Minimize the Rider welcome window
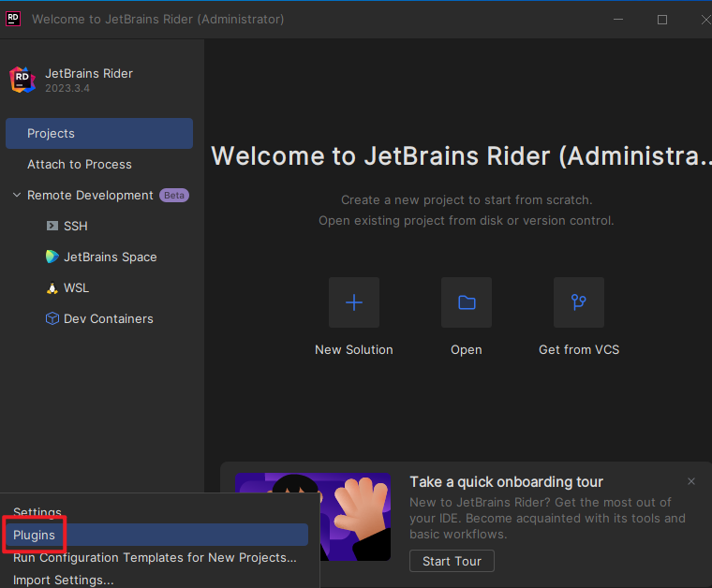The image size is (712, 588). 618,20
